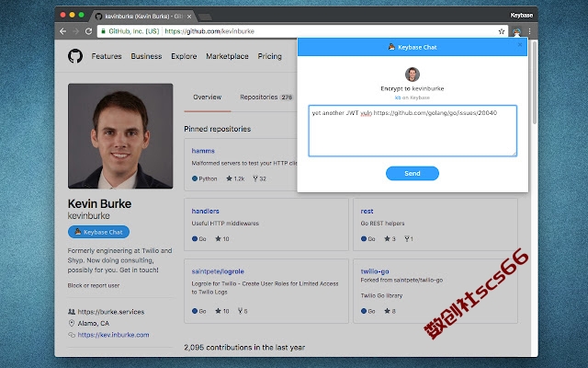Click the page vertical scrollbar
Image resolution: width=588 pixels, height=368 pixels.
pyautogui.click(x=535, y=83)
